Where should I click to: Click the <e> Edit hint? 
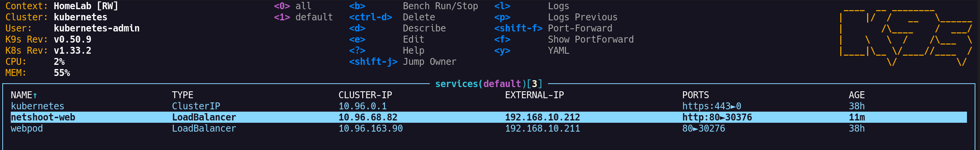coord(387,40)
